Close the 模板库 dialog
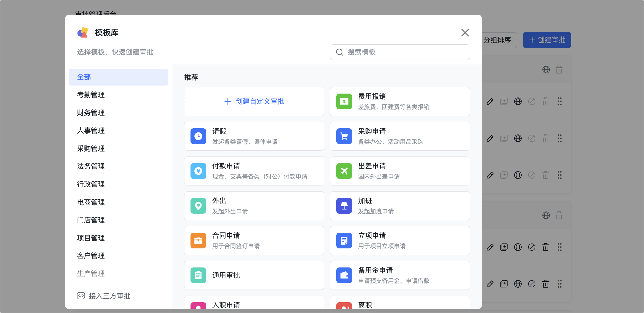This screenshot has height=313, width=644. (x=465, y=33)
